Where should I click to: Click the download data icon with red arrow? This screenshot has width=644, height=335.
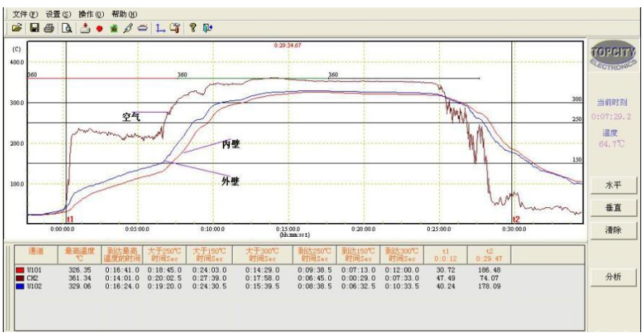click(x=84, y=27)
